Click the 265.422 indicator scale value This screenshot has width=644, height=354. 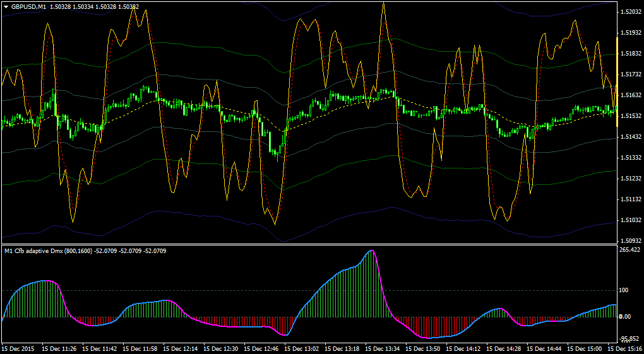(629, 250)
